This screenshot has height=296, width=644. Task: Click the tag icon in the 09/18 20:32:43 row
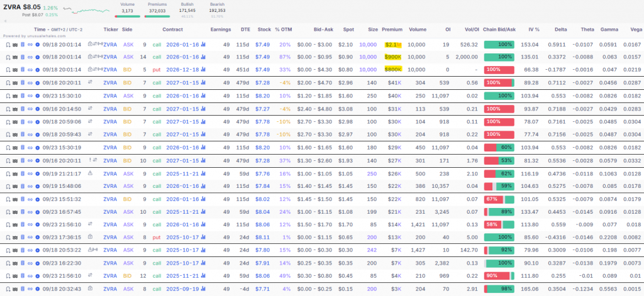91,288
